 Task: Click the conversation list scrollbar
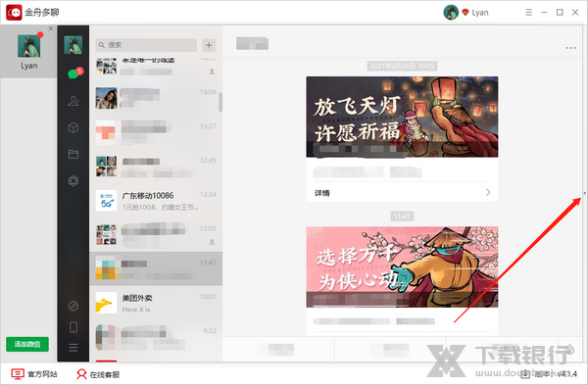point(220,102)
